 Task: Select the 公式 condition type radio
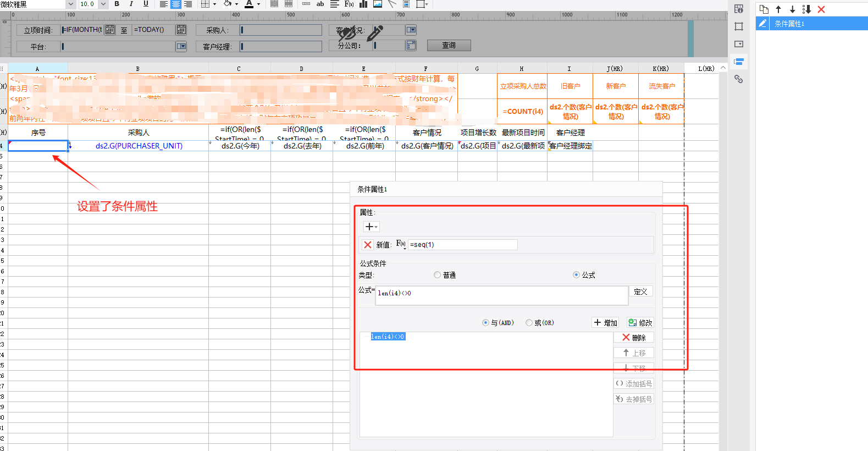576,275
